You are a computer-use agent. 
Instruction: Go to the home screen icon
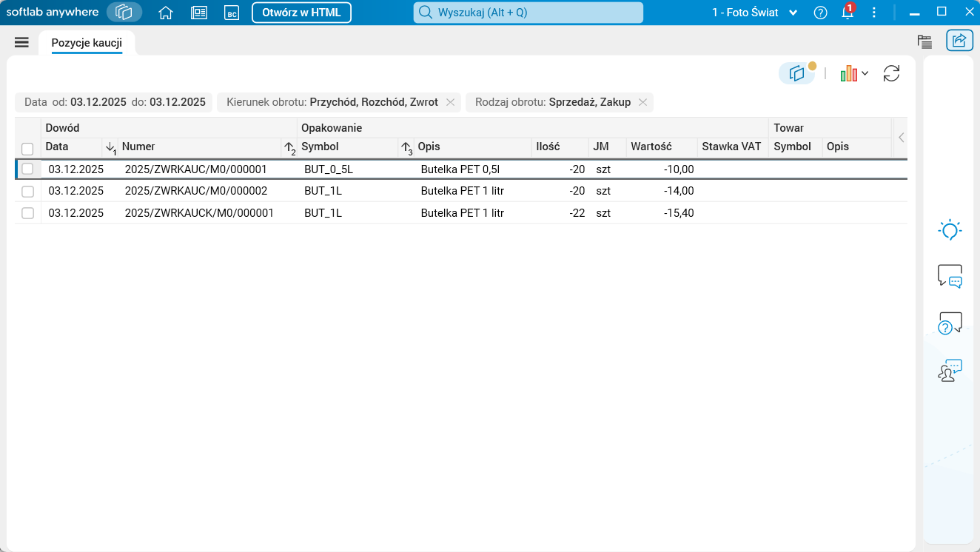(166, 13)
